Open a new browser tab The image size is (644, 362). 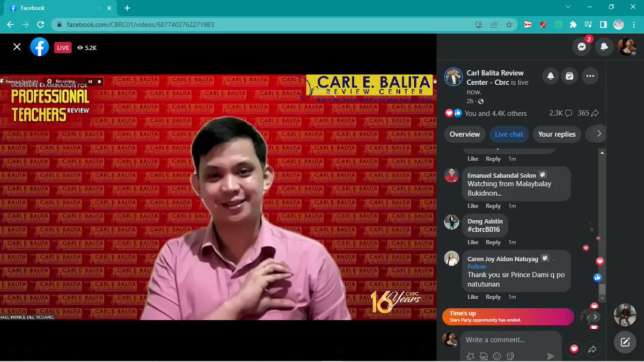pos(127,8)
